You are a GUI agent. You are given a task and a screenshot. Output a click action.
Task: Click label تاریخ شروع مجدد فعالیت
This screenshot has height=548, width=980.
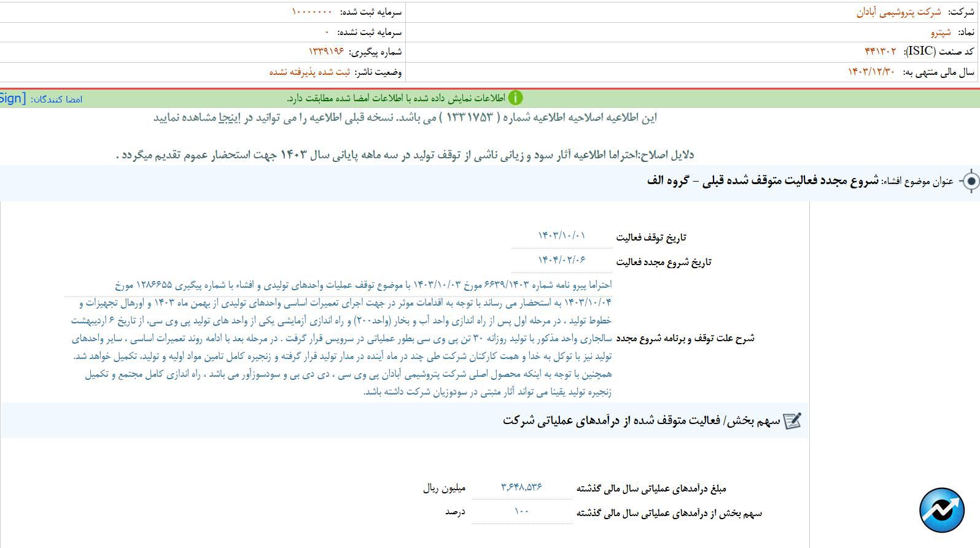click(663, 262)
